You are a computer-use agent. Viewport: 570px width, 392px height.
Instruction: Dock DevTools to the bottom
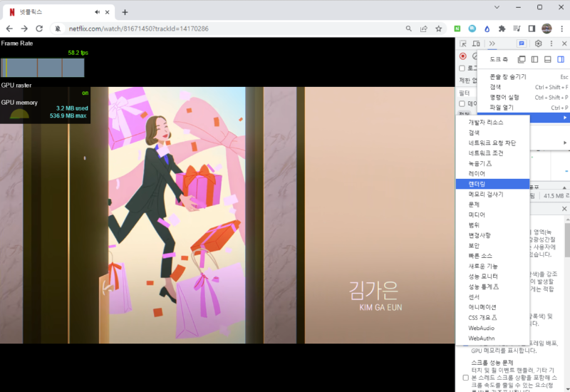click(x=548, y=59)
